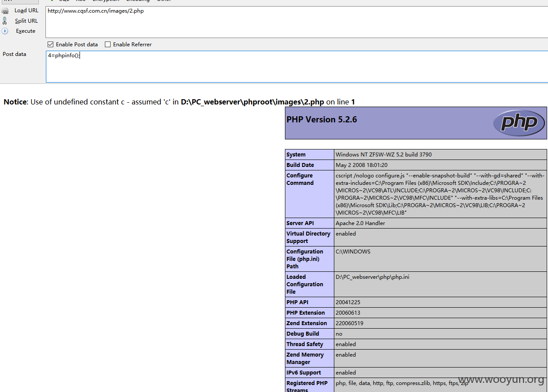Screen dimensions: 548x392
Task: Click the 20060613 value
Action: (348, 313)
